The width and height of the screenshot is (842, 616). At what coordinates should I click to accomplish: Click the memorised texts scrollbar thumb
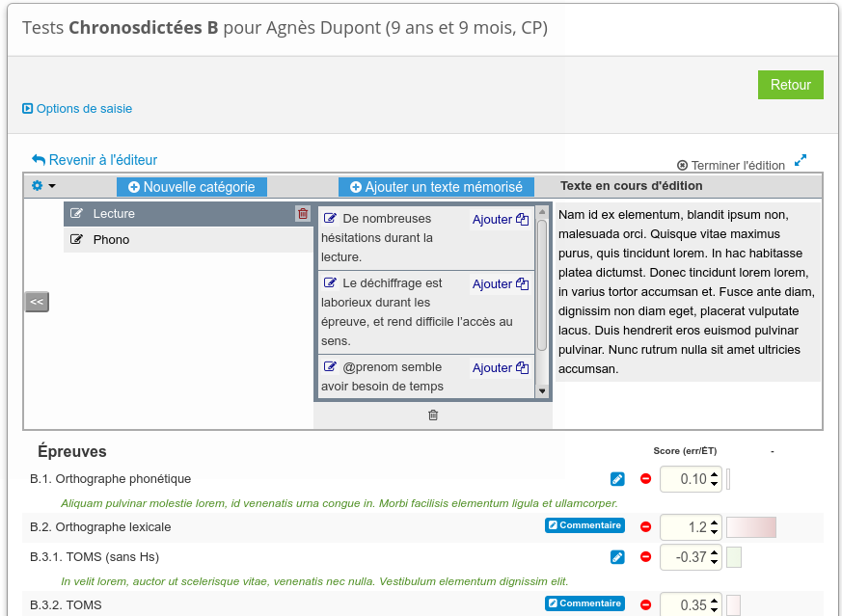coord(542,285)
